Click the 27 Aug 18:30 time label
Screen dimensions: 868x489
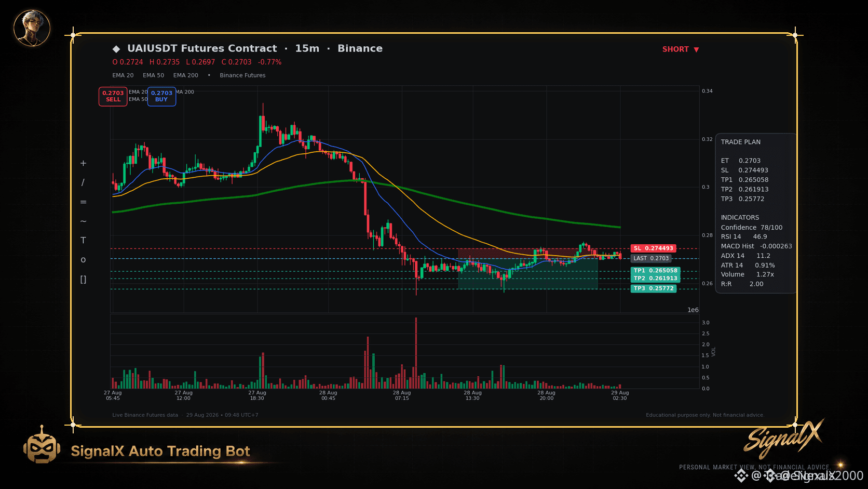[257, 395]
